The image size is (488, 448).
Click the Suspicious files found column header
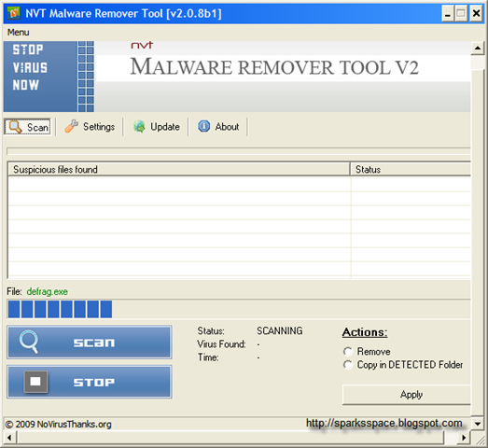coord(178,169)
